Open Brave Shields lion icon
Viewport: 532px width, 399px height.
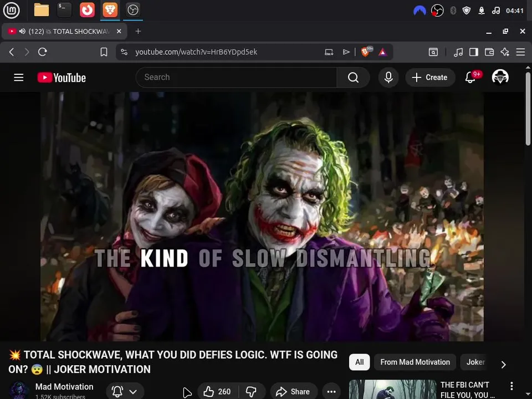[366, 52]
